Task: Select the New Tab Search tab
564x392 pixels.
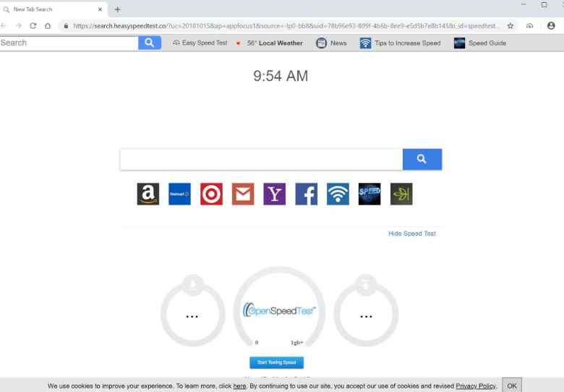Action: (54, 9)
